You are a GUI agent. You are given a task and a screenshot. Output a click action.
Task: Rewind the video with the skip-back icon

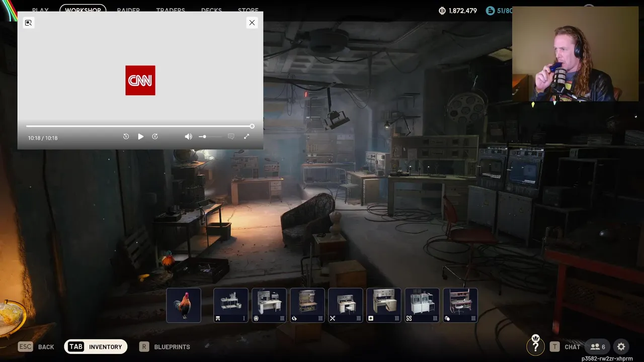[126, 136]
